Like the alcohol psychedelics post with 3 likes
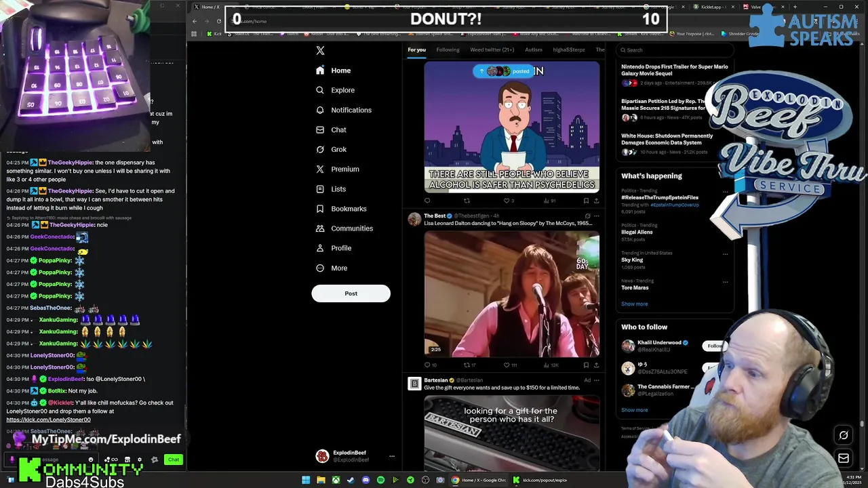Viewport: 868px width, 488px height. [509, 201]
